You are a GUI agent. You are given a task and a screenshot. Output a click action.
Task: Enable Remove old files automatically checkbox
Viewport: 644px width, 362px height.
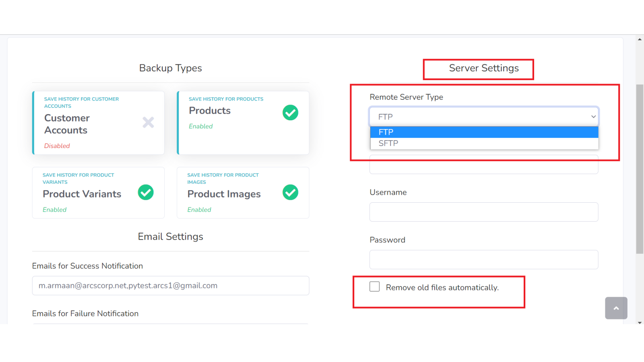(x=375, y=287)
